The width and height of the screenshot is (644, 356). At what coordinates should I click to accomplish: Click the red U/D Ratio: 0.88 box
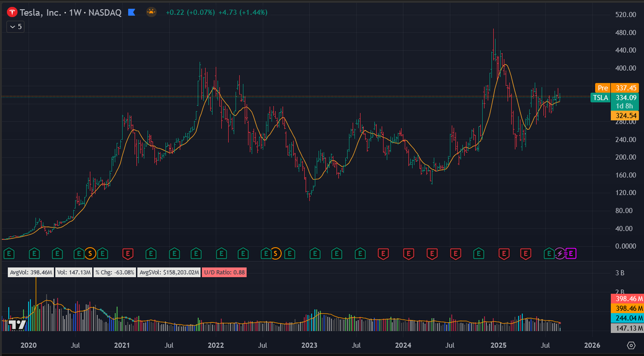pos(225,273)
